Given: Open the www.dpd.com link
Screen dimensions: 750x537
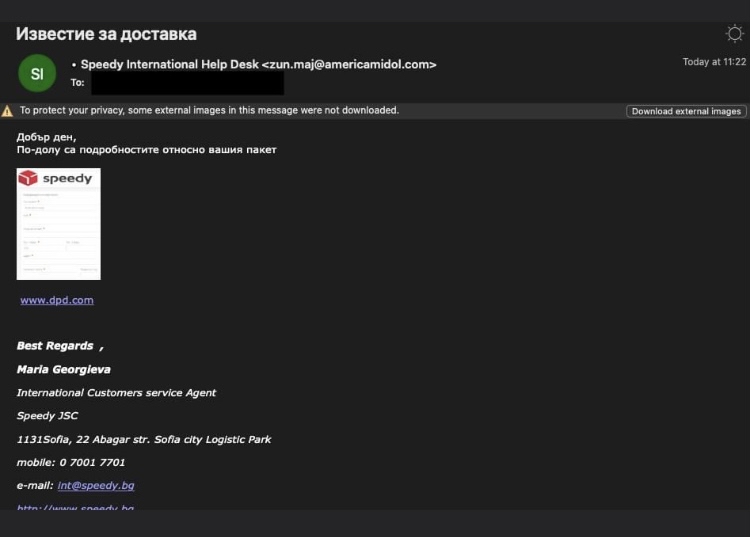Looking at the screenshot, I should point(57,300).
